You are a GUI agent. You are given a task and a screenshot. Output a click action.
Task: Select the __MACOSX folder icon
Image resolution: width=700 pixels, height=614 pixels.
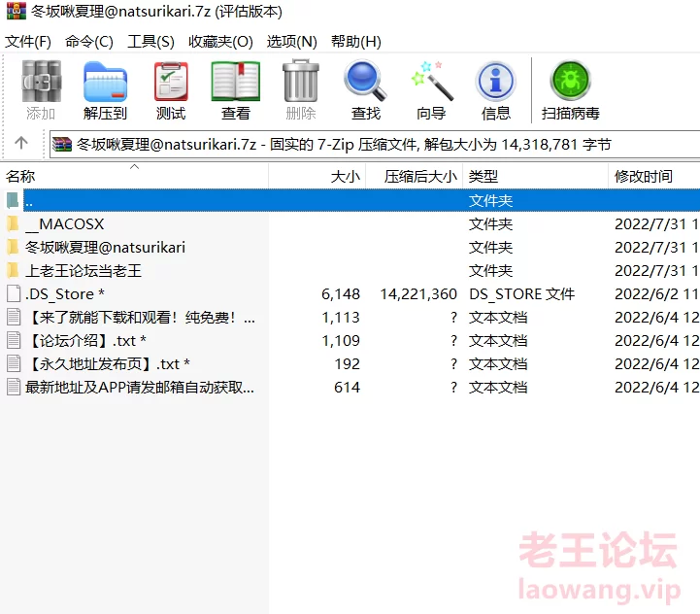(x=13, y=223)
